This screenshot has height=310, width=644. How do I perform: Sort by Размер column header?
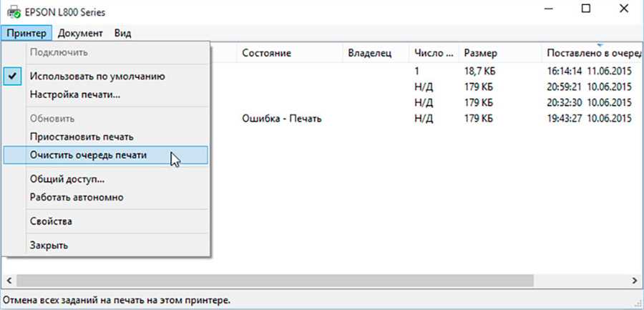(x=480, y=53)
